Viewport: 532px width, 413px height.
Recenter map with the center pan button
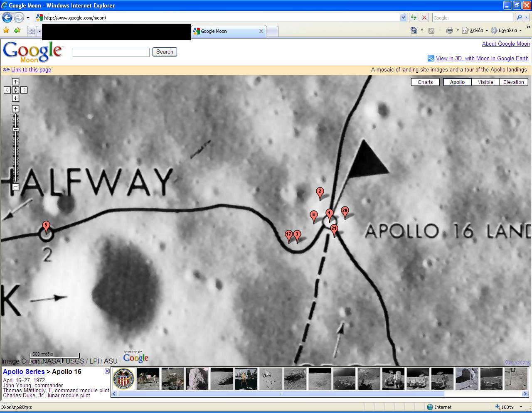(x=15, y=90)
